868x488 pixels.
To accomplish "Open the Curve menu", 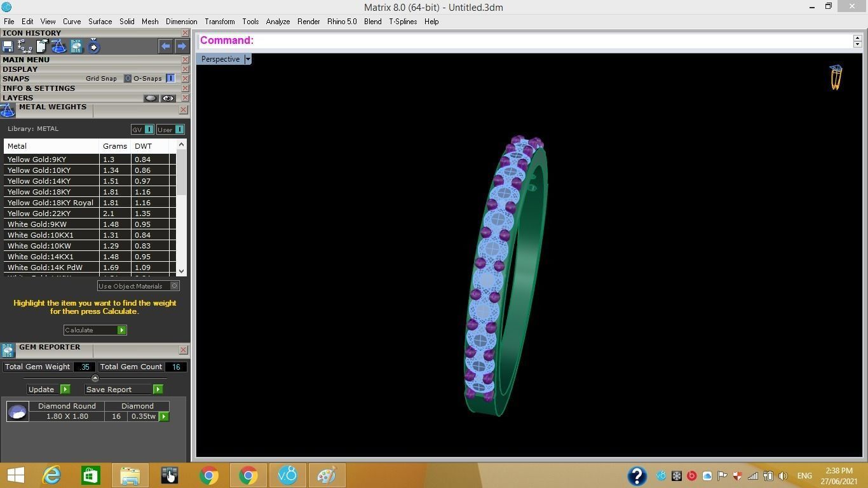I will coord(72,22).
